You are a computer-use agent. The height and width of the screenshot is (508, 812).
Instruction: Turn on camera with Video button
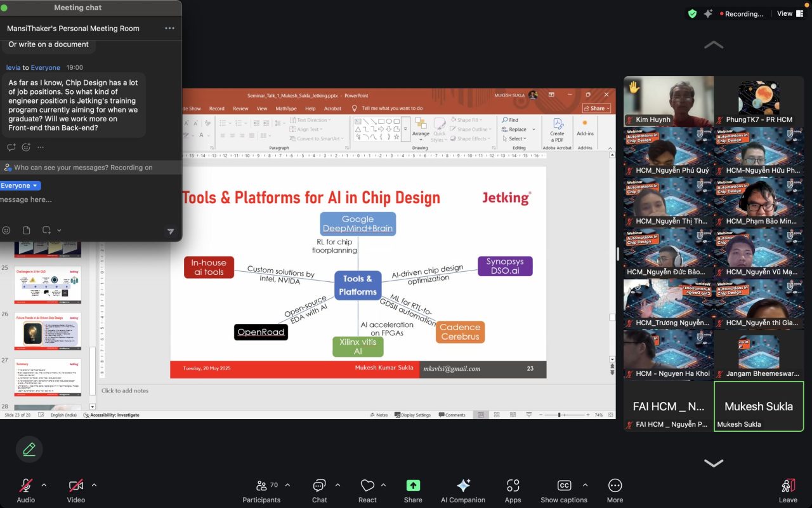(76, 490)
